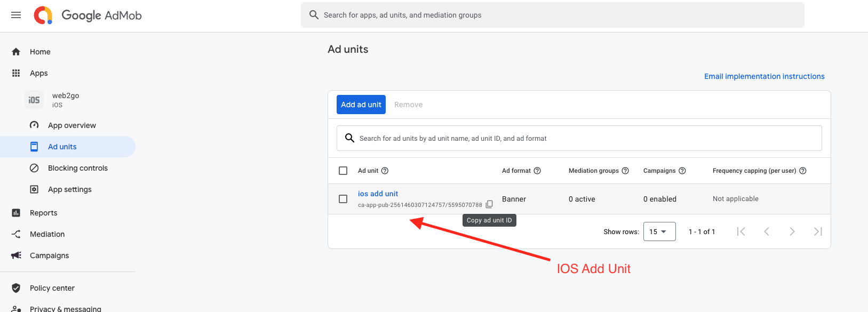Open the Mediation section

point(47,234)
